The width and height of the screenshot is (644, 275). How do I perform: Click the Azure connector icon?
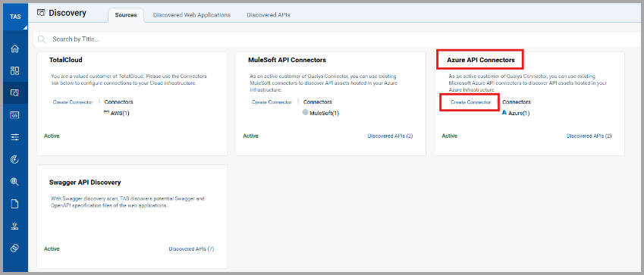(x=504, y=112)
